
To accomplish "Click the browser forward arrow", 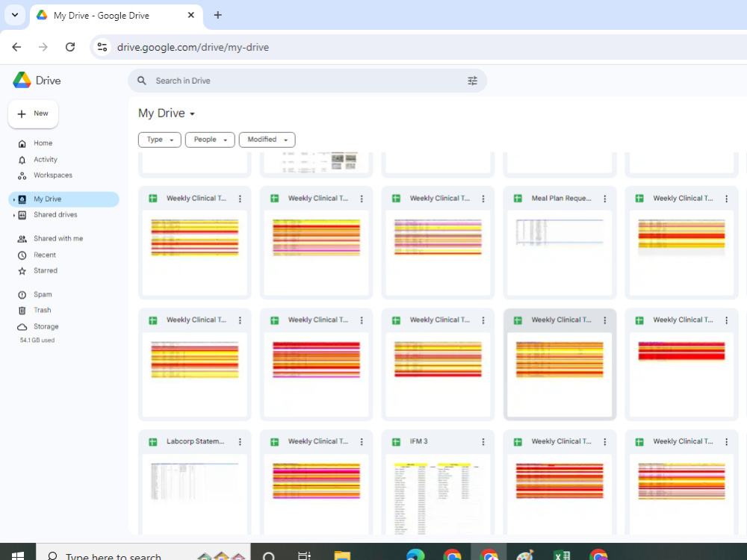I will (43, 47).
